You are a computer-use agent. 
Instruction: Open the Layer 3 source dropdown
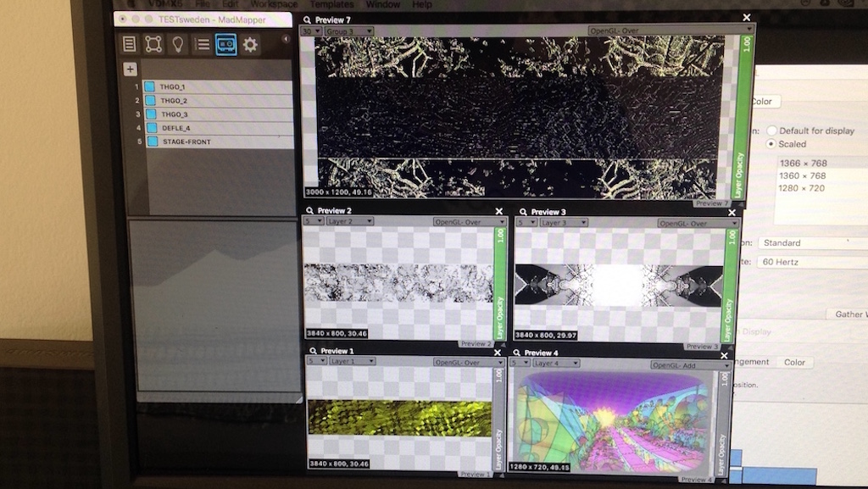pos(563,223)
